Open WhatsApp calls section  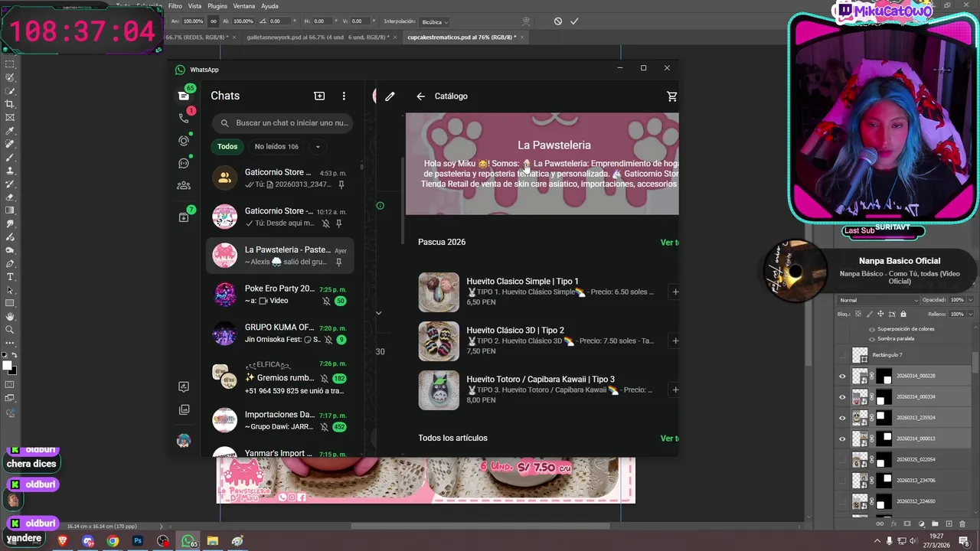pyautogui.click(x=184, y=118)
